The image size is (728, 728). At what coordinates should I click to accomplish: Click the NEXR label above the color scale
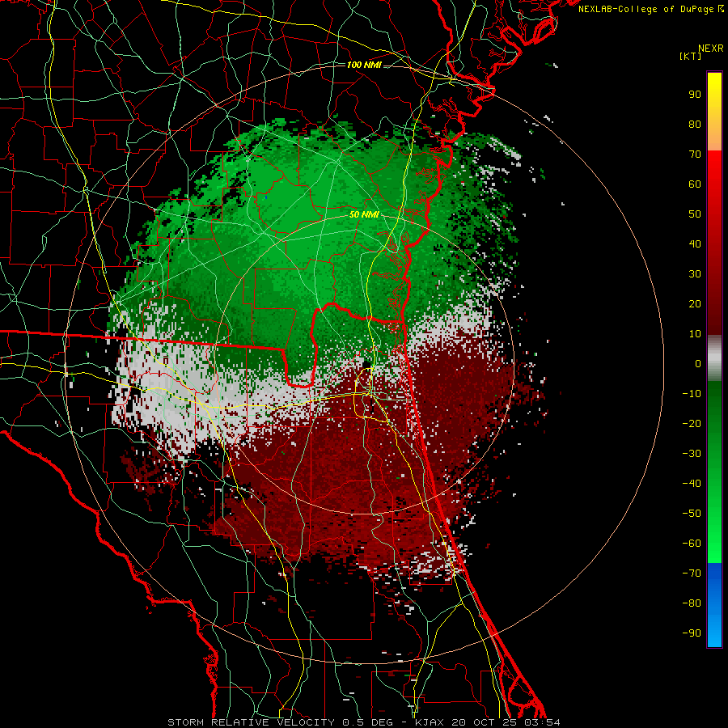pyautogui.click(x=710, y=49)
